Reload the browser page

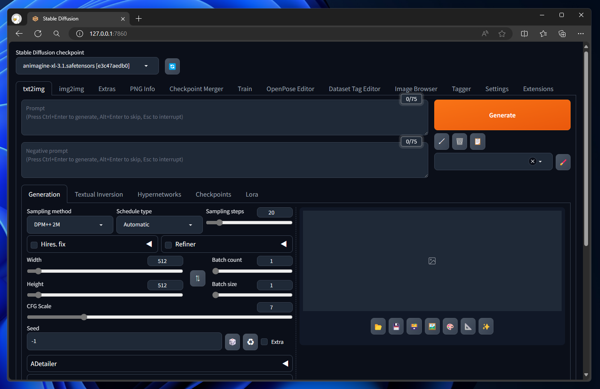(x=38, y=34)
